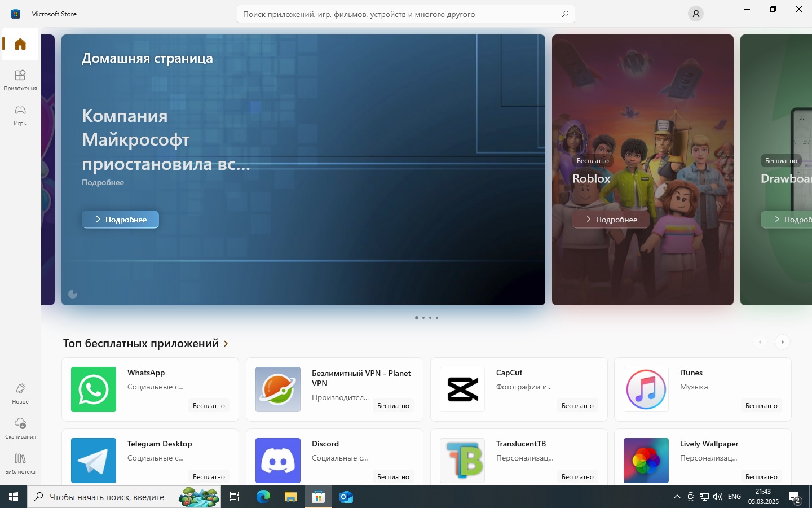This screenshot has width=812, height=508.
Task: Open the Библиотека library
Action: pos(20,463)
